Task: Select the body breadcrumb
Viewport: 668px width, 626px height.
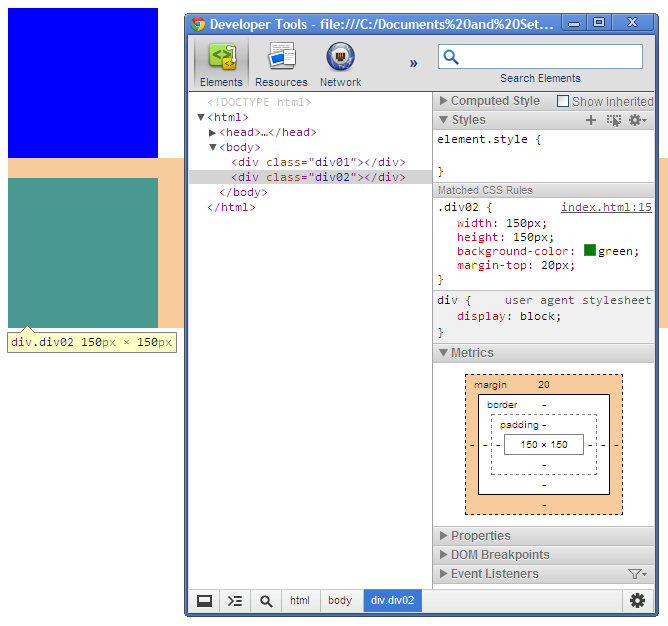Action: pos(340,600)
